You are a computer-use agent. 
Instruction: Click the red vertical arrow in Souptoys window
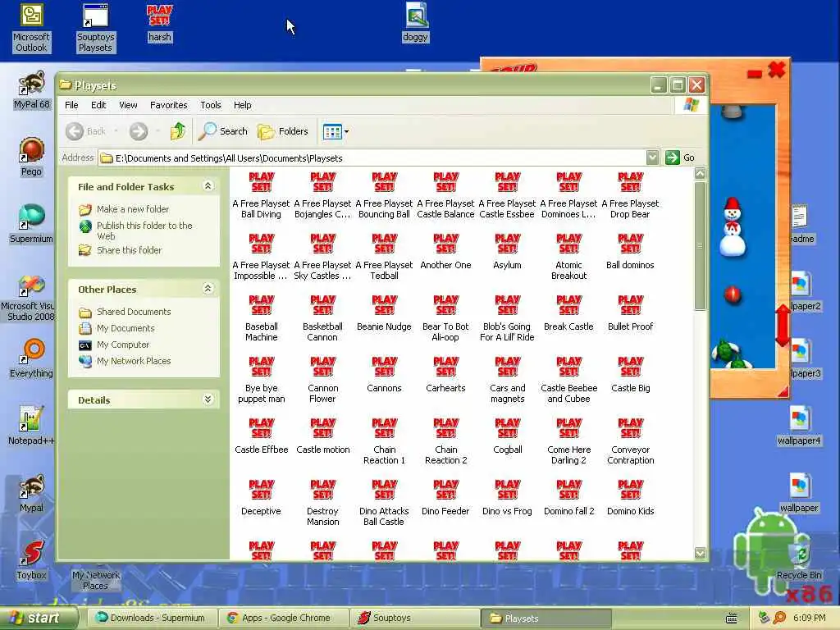(x=783, y=325)
